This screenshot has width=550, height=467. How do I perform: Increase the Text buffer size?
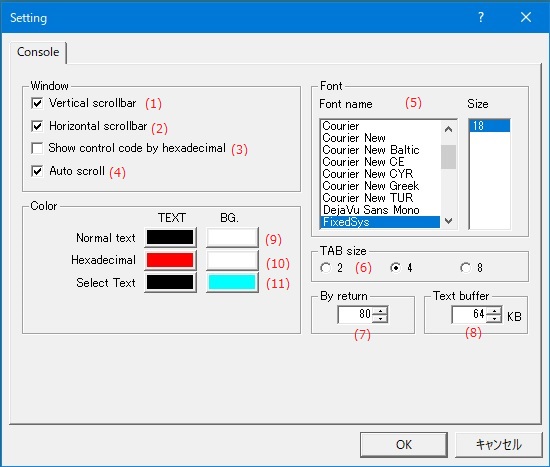(x=494, y=310)
